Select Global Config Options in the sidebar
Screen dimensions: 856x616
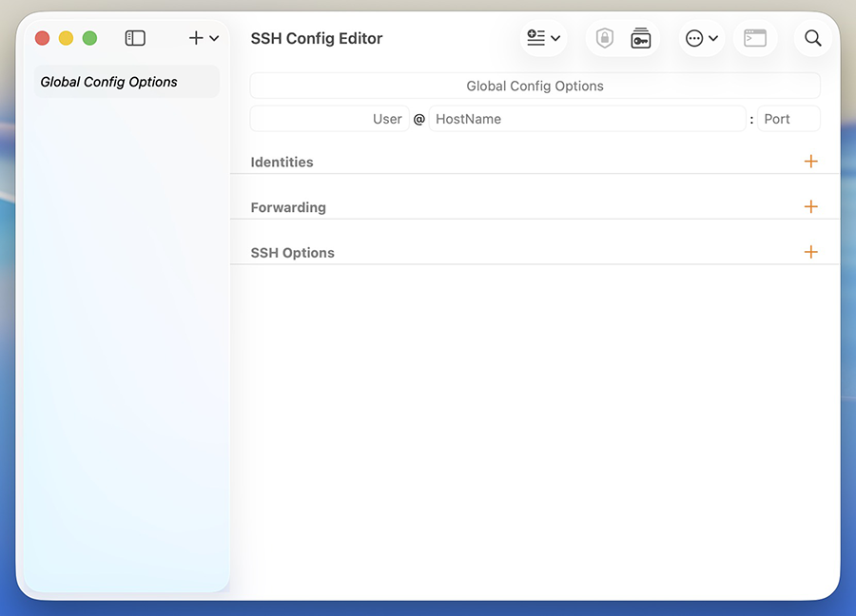click(x=126, y=82)
